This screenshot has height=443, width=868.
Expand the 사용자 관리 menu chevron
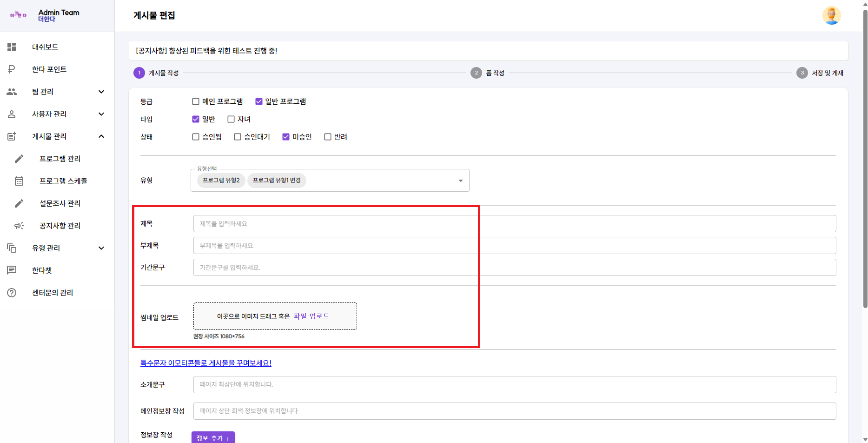click(x=101, y=114)
